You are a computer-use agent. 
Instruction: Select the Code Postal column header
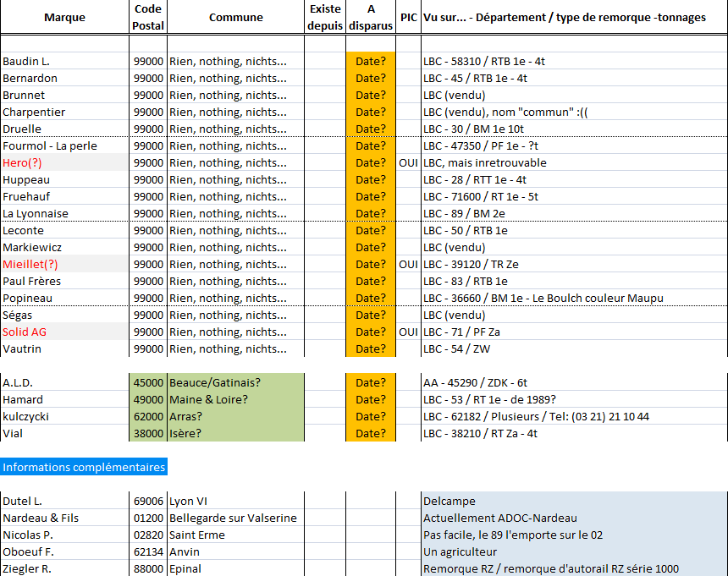147,17
